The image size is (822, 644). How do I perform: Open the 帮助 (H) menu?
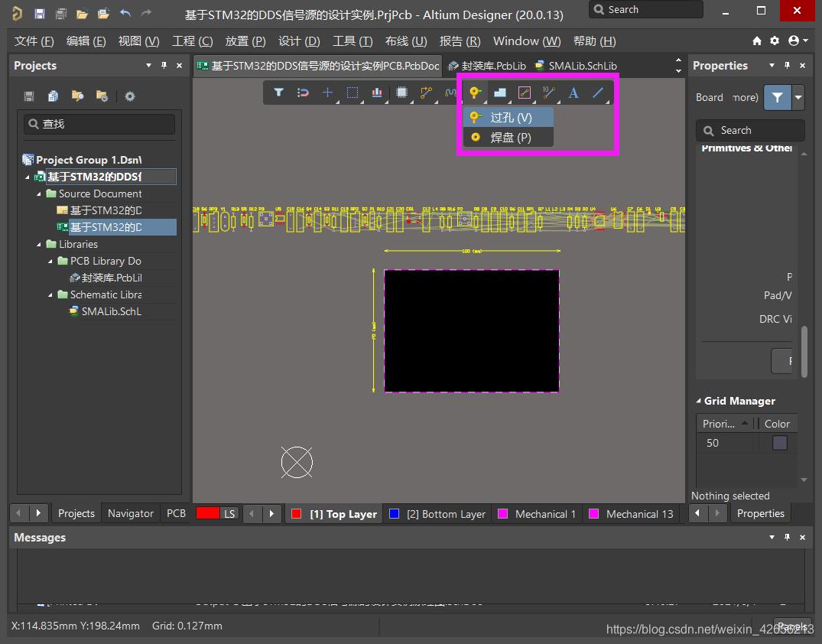pos(594,41)
